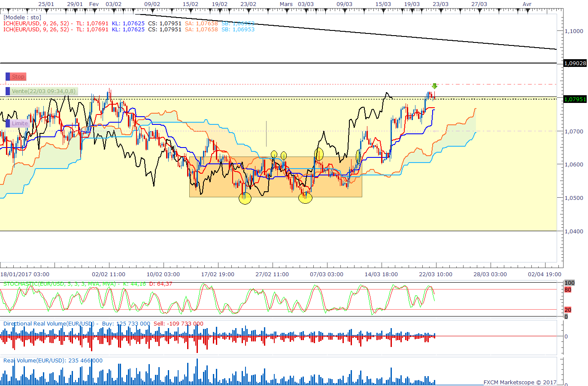
Task: Click the Sell: -109 733 000 value
Action: click(x=179, y=324)
